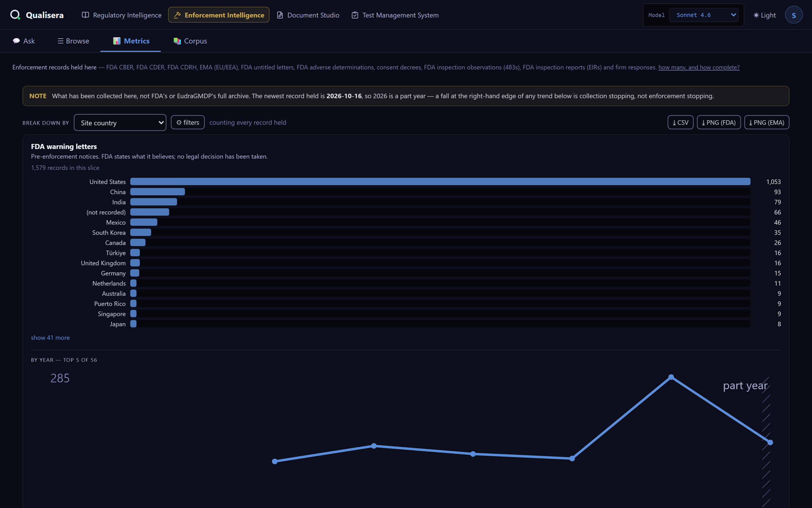812x508 pixels.
Task: Click the 'Germany' country label
Action: click(x=113, y=273)
